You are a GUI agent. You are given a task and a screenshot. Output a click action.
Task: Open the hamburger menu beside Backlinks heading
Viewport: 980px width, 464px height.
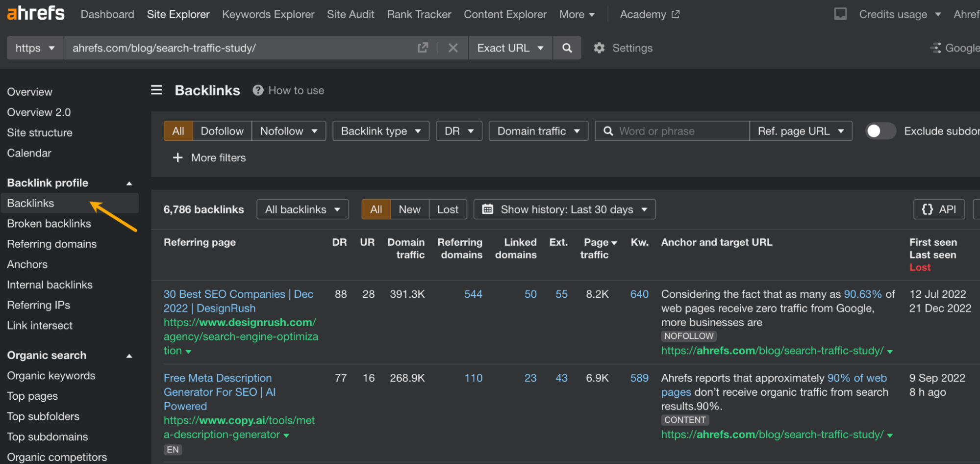click(156, 90)
